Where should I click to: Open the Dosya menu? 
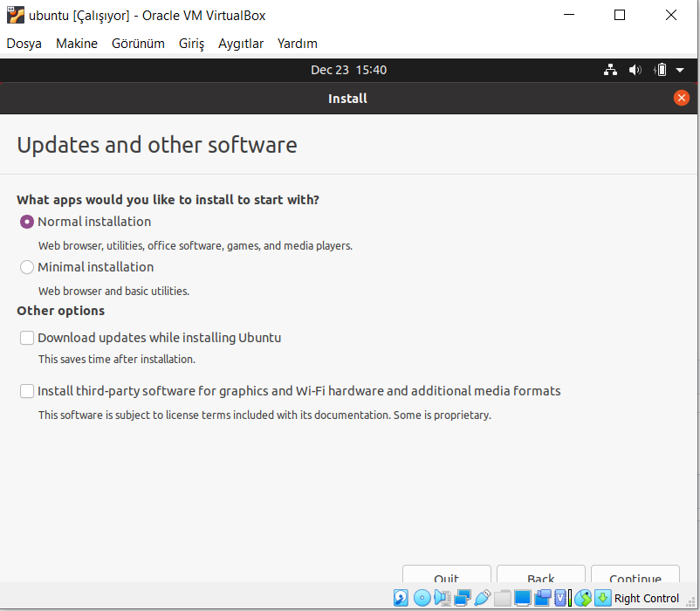click(x=24, y=44)
